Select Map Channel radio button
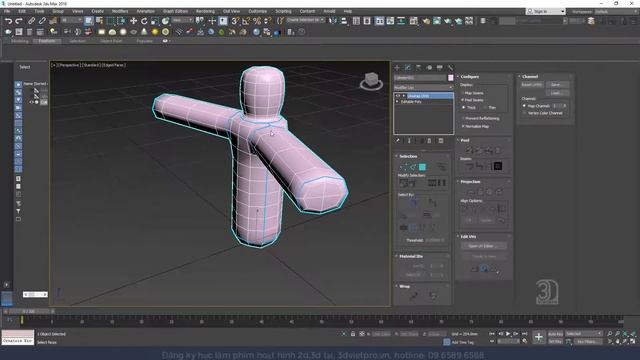The height and width of the screenshot is (360, 640). point(524,106)
